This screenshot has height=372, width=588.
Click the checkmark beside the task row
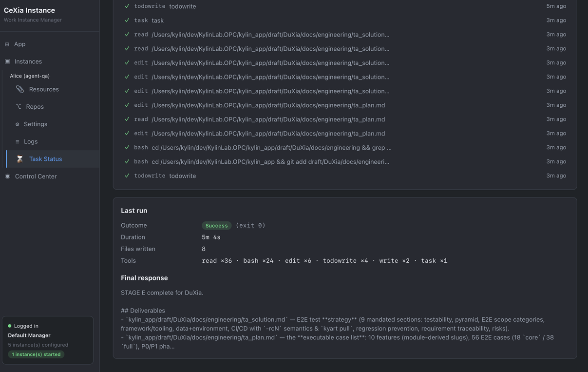tap(127, 20)
